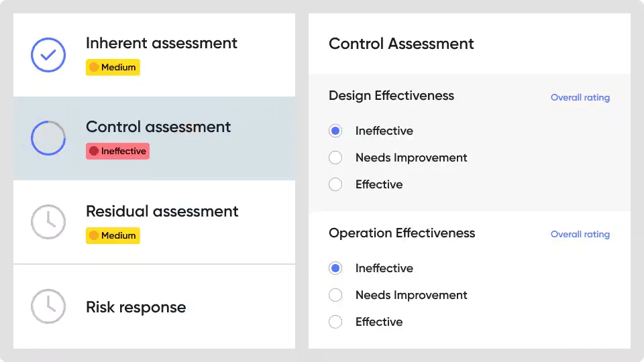Click the Risk response clock icon
Image resolution: width=644 pixels, height=362 pixels.
tap(48, 306)
